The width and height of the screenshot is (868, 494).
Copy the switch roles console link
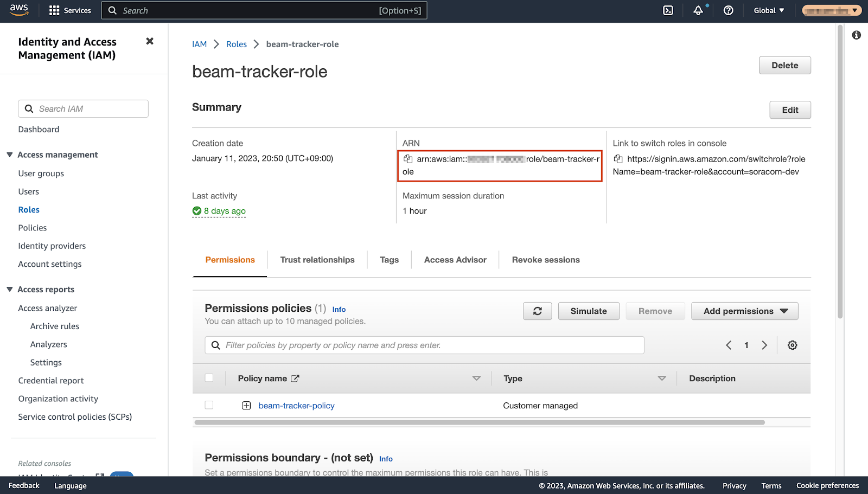tap(618, 159)
